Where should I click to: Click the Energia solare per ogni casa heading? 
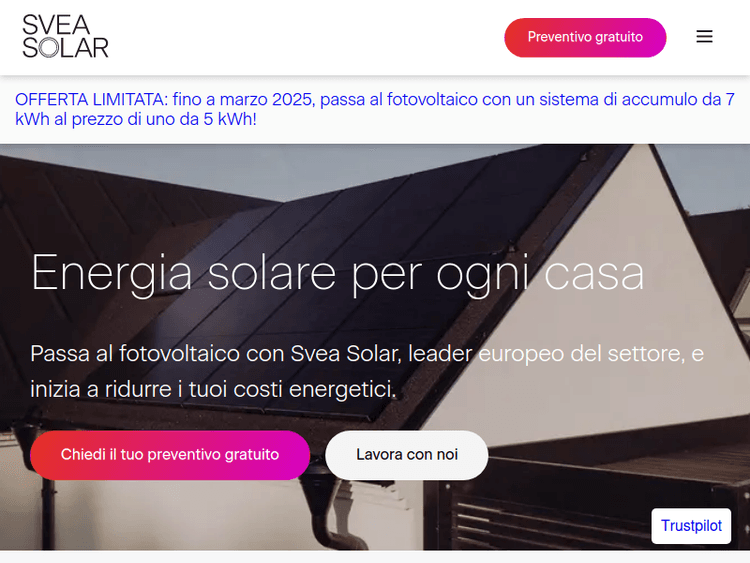click(337, 273)
